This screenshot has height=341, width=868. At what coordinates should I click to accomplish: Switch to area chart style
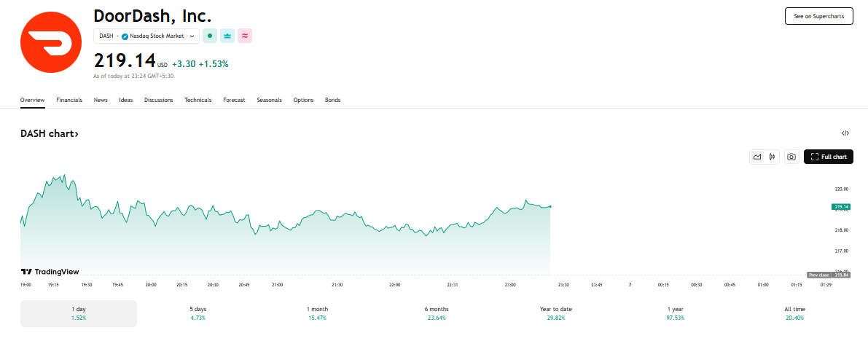click(756, 157)
